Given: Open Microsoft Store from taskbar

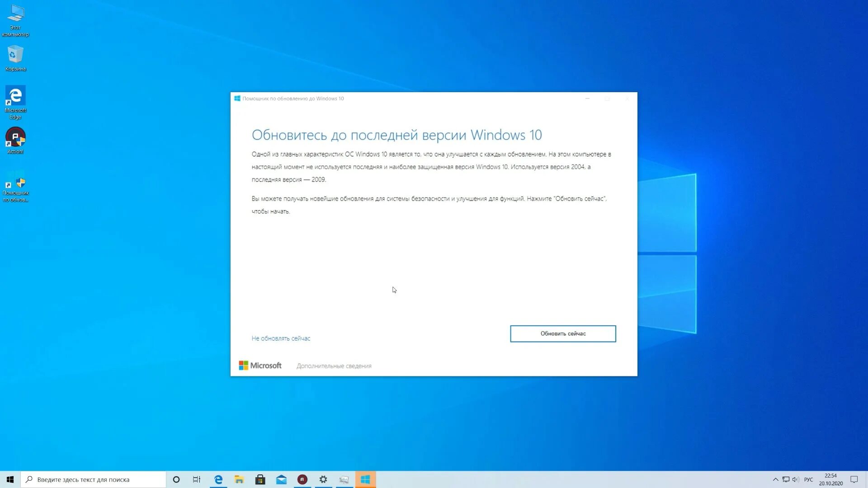Looking at the screenshot, I should (260, 479).
